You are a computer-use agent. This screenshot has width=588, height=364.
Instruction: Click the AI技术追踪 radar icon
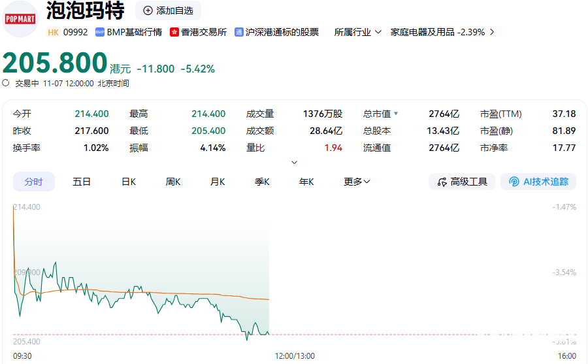click(x=514, y=182)
